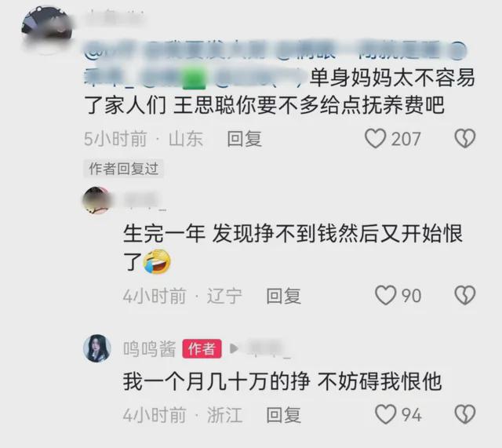Open 呜呜酱's profile picture

pyautogui.click(x=97, y=348)
